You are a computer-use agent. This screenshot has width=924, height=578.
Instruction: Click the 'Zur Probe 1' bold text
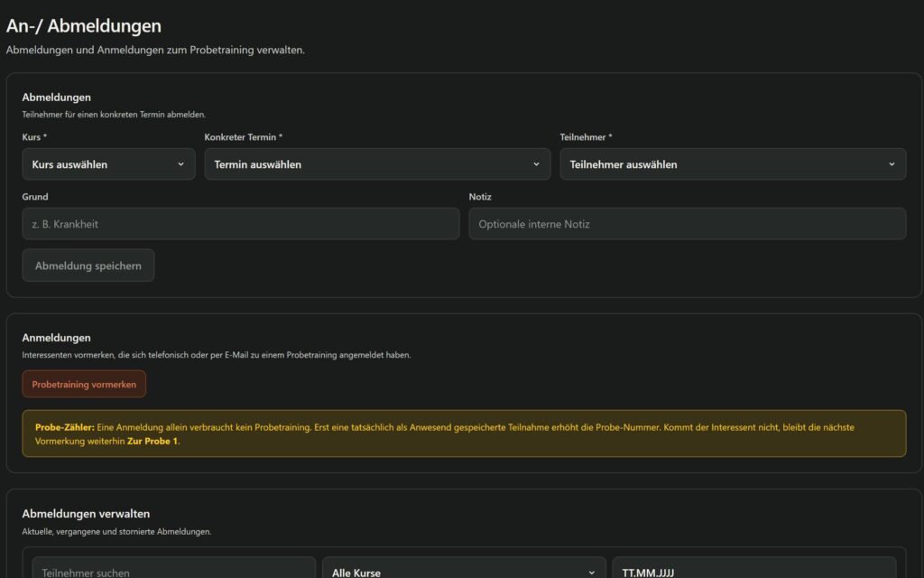click(152, 441)
